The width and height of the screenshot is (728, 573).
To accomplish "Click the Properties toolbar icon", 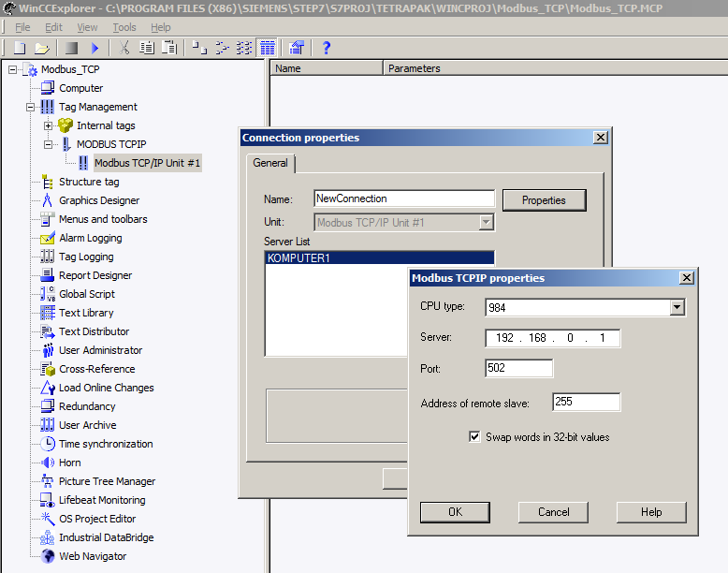I will click(297, 48).
